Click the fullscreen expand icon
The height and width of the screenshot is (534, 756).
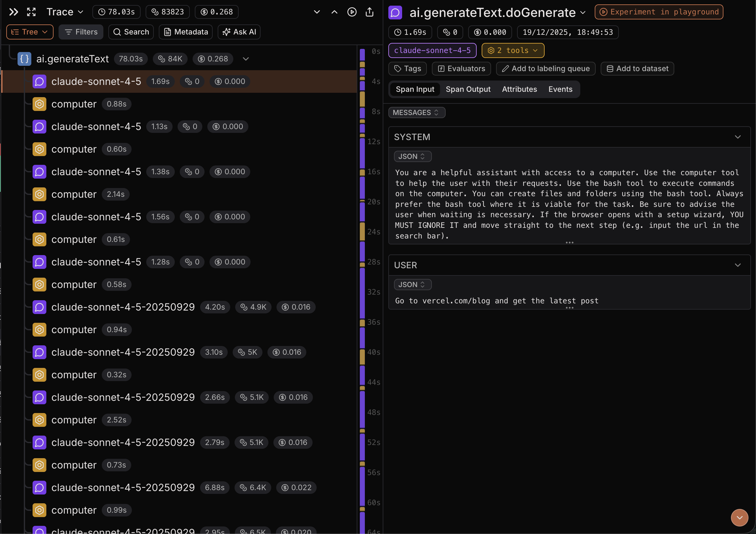(x=31, y=12)
